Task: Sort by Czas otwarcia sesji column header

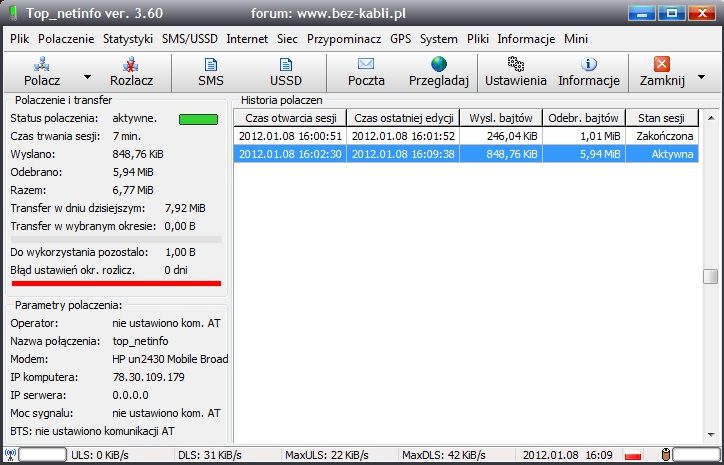Action: (290, 118)
